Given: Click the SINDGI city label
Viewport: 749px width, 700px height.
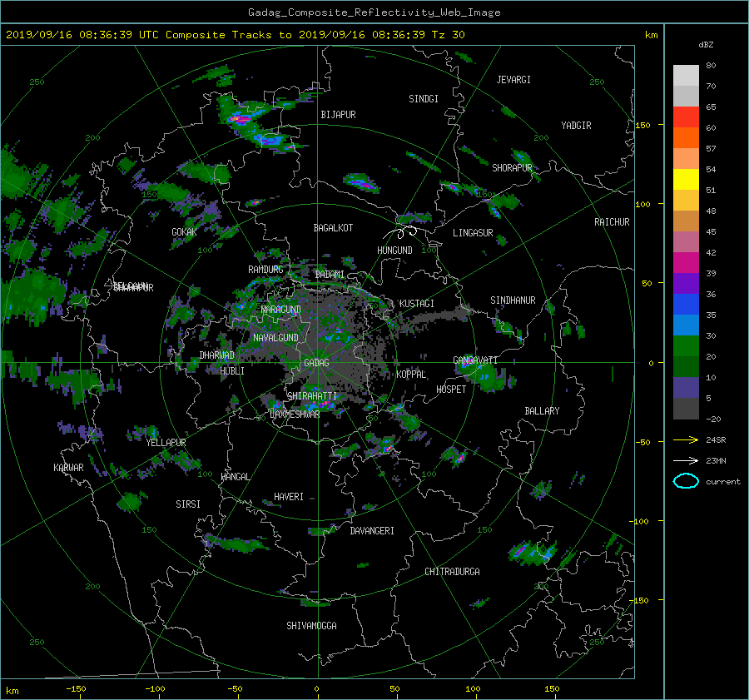Looking at the screenshot, I should pos(424,99).
